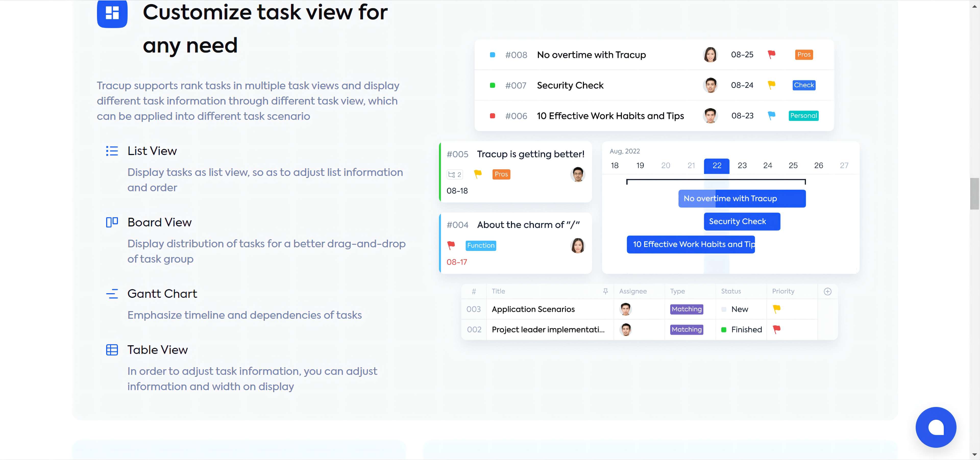
Task: Open the chat bubble in bottom right corner
Action: tap(936, 427)
